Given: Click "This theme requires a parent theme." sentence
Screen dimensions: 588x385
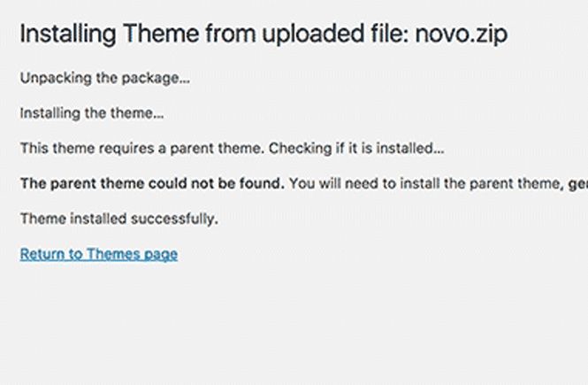Looking at the screenshot, I should (x=142, y=148).
